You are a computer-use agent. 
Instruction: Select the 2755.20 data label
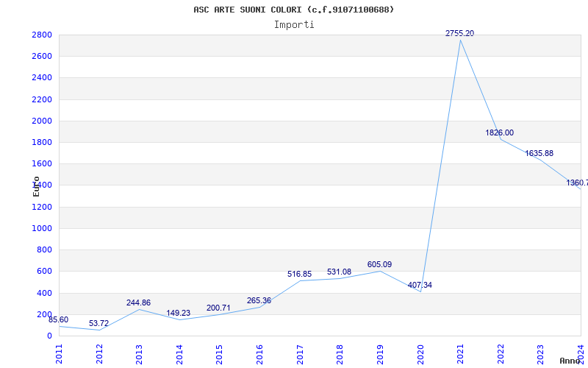coord(460,33)
